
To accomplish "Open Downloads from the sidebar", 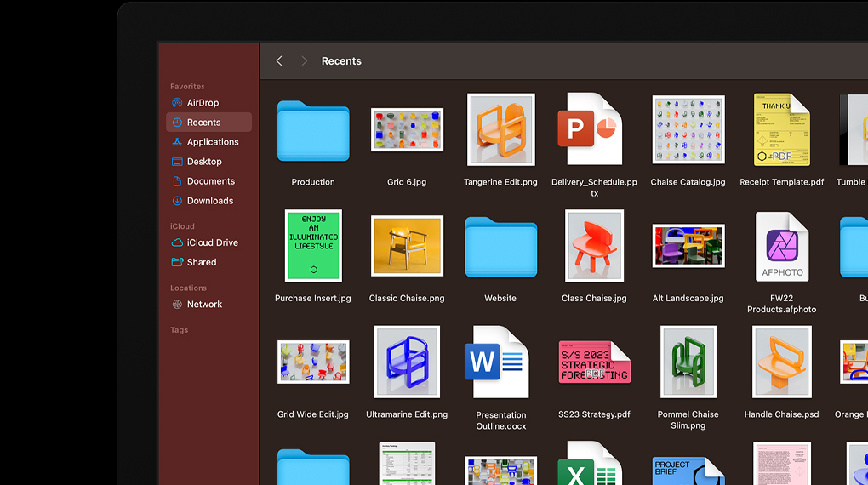I will [x=209, y=201].
